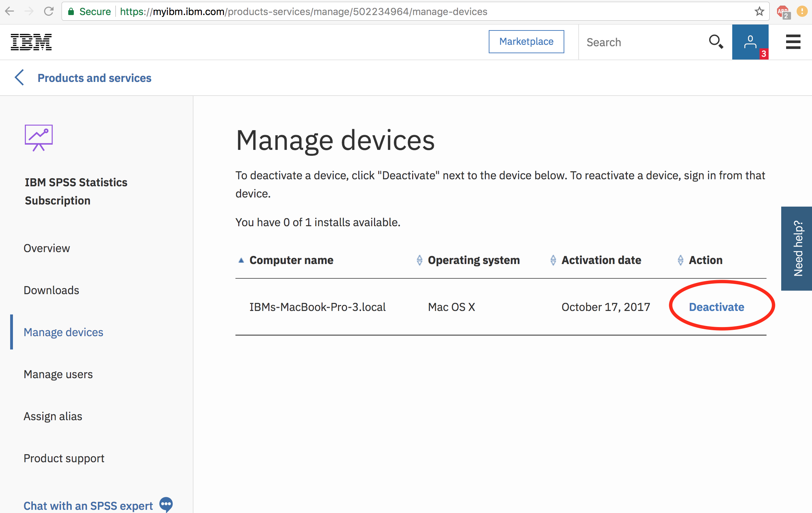Click the Operating system column header
The height and width of the screenshot is (513, 812).
(x=474, y=260)
